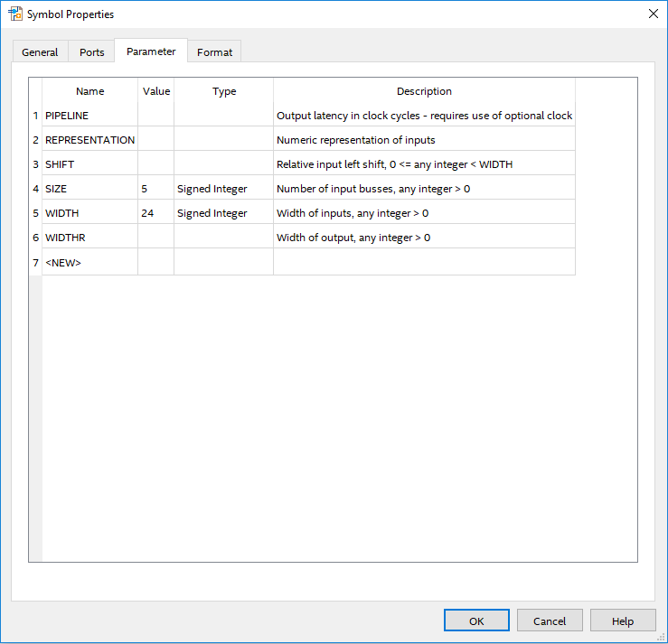Click the empty Type cell for PIPELINE
The width and height of the screenshot is (668, 644).
coord(223,116)
